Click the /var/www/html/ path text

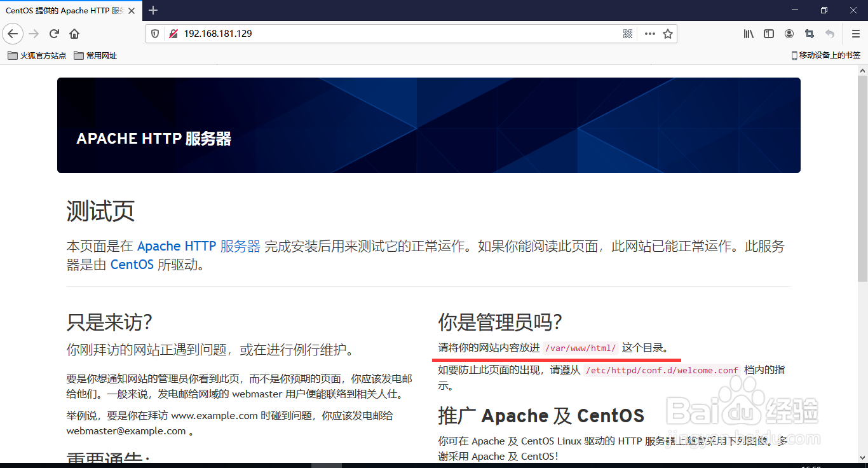coord(581,348)
